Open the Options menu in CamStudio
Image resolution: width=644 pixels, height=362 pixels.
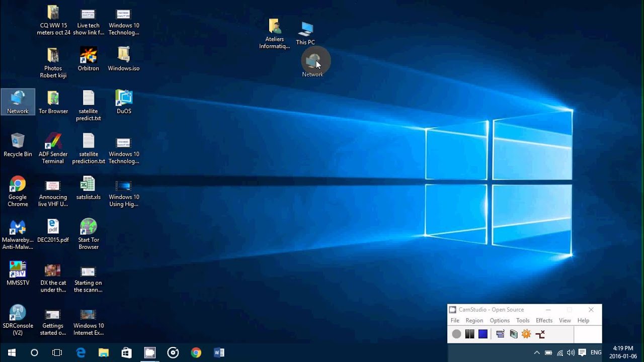pos(500,320)
